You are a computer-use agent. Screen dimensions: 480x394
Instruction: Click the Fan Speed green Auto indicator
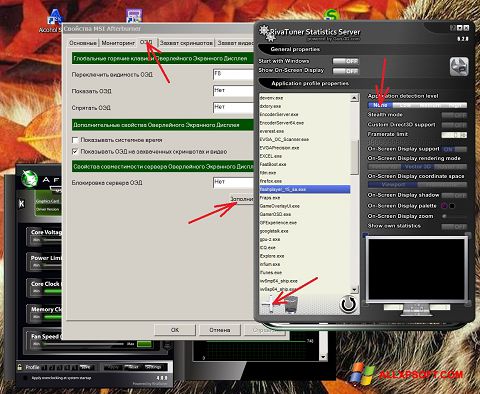pyautogui.click(x=144, y=344)
